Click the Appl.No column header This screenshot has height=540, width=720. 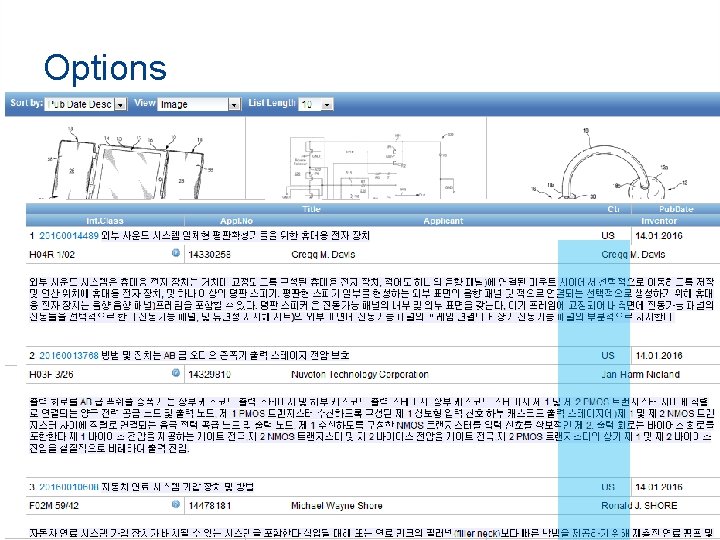(x=236, y=221)
